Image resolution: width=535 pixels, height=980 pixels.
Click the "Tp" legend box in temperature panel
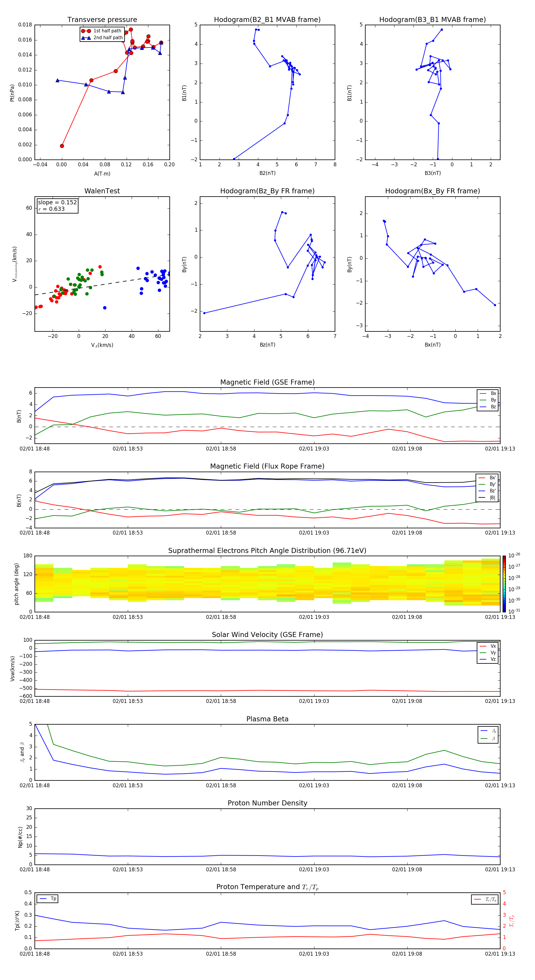(x=48, y=899)
